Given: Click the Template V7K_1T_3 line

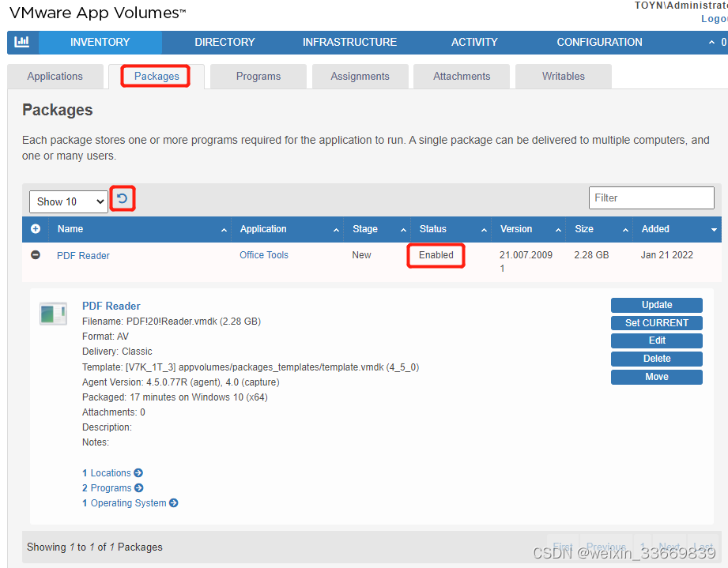Looking at the screenshot, I should (x=251, y=367).
